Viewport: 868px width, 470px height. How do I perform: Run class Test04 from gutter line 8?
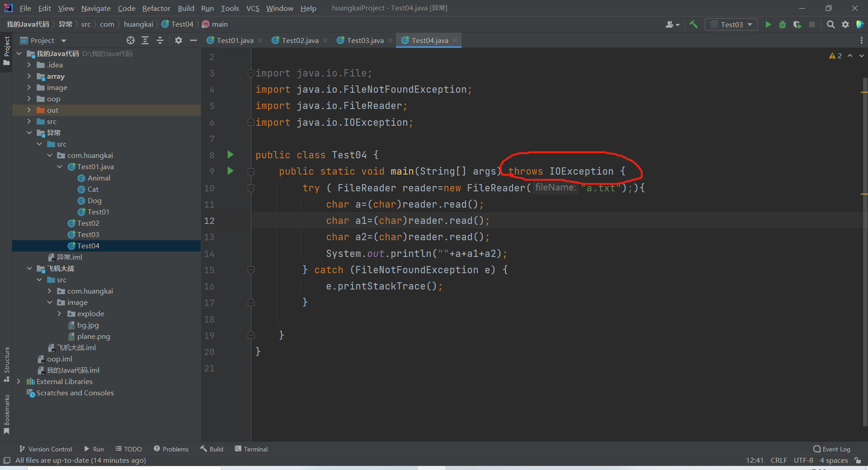(230, 155)
